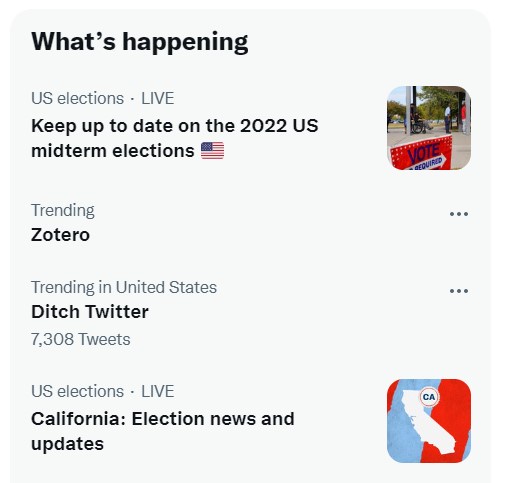Click the US elections label above the California headline
510x483 pixels.
coord(77,391)
